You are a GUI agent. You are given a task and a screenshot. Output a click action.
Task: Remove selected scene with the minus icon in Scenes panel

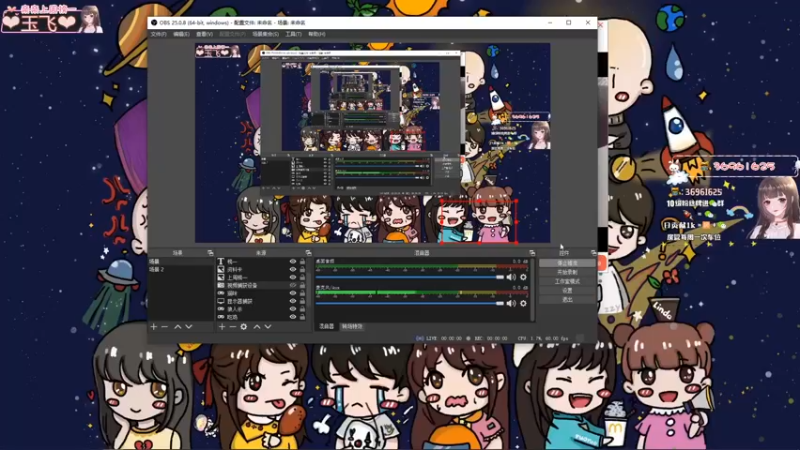pyautogui.click(x=164, y=327)
